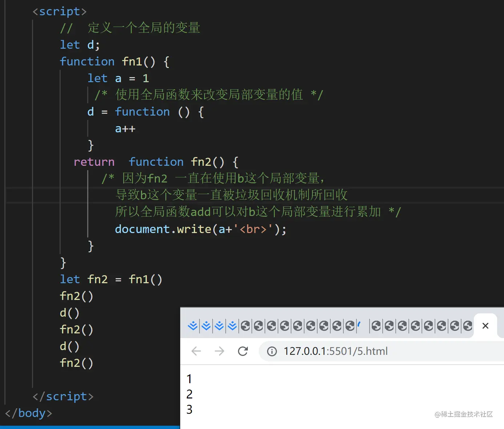Click the 'return' keyword
Image resolution: width=504 pixels, height=429 pixels.
pyautogui.click(x=94, y=162)
